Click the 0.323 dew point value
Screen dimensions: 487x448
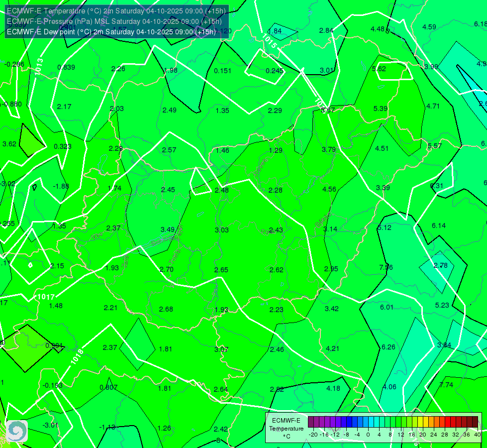pos(63,146)
